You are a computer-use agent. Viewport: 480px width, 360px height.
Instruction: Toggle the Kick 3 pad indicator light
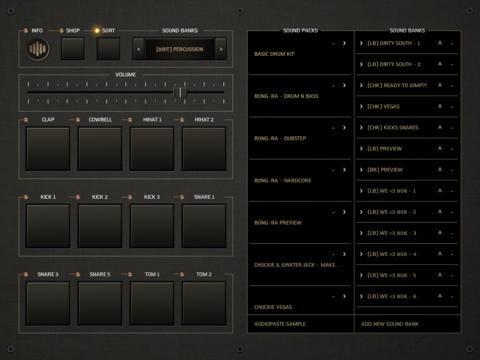pyautogui.click(x=130, y=197)
